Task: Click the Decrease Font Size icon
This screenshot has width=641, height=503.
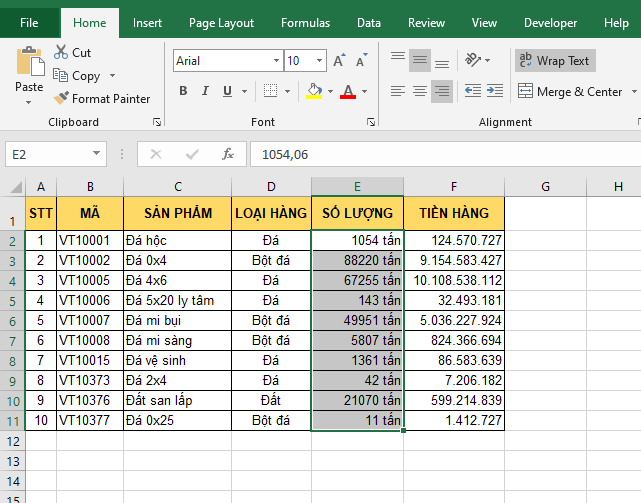Action: point(361,61)
